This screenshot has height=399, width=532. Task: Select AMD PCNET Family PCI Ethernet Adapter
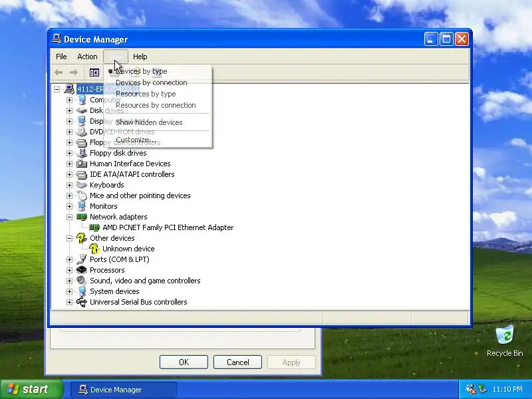[168, 227]
